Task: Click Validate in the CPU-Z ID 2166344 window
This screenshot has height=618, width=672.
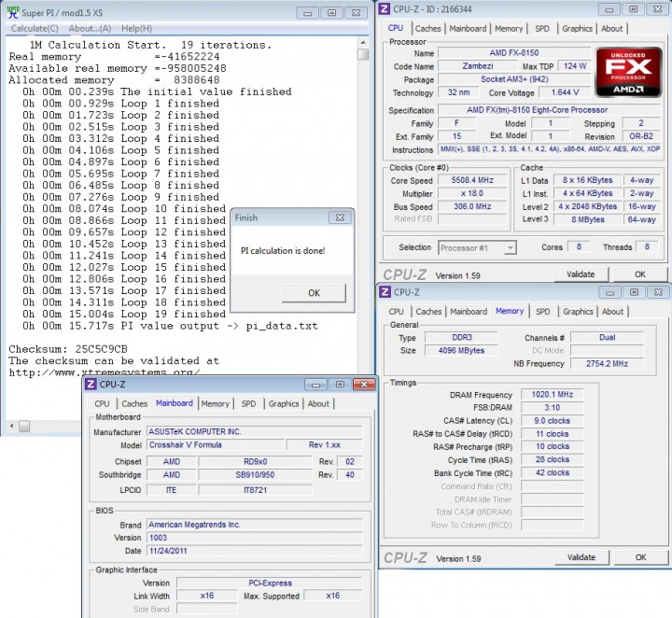Action: tap(581, 274)
